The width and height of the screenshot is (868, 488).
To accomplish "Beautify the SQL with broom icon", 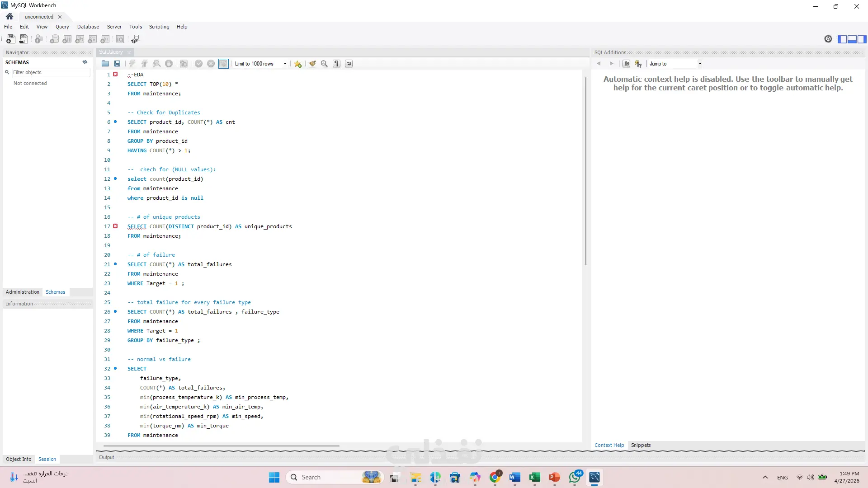I will point(312,64).
